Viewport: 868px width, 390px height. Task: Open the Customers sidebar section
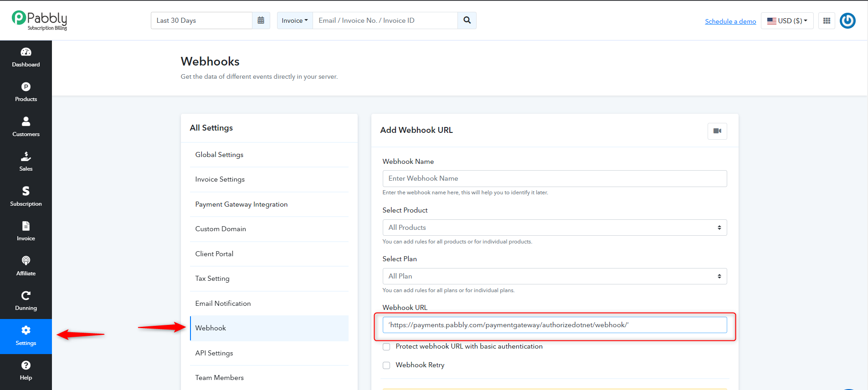pyautogui.click(x=26, y=127)
